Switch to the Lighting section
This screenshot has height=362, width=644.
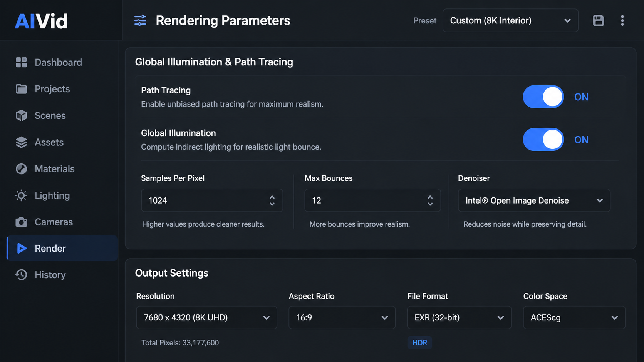pyautogui.click(x=62, y=195)
